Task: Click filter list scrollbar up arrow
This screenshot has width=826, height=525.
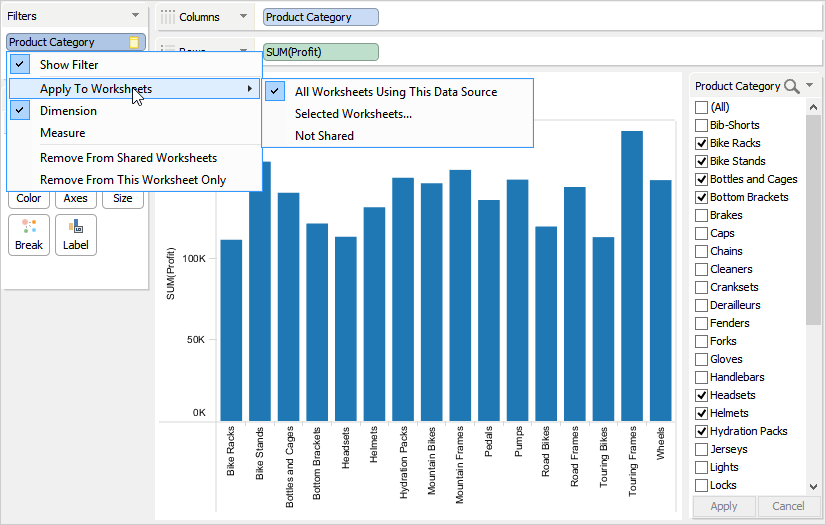Action: pos(813,107)
